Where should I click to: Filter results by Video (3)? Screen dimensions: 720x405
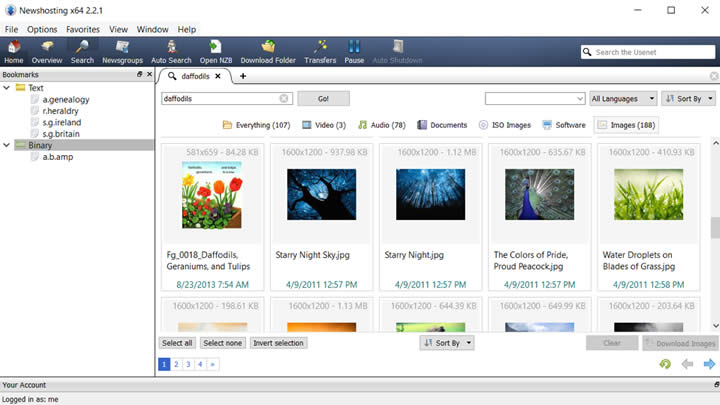point(324,125)
